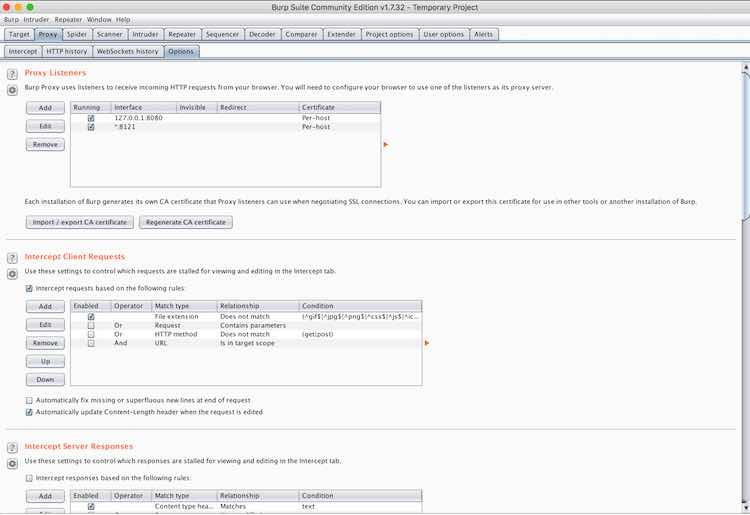This screenshot has width=750, height=515.
Task: Enable the Contains parameters rule checkbox
Action: click(x=91, y=325)
